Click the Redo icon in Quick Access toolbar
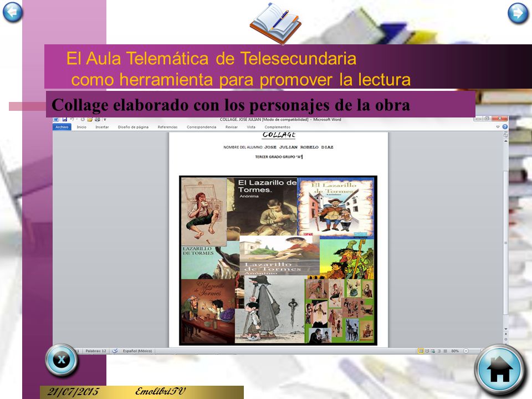Image resolution: width=532 pixels, height=399 pixels. [83, 120]
